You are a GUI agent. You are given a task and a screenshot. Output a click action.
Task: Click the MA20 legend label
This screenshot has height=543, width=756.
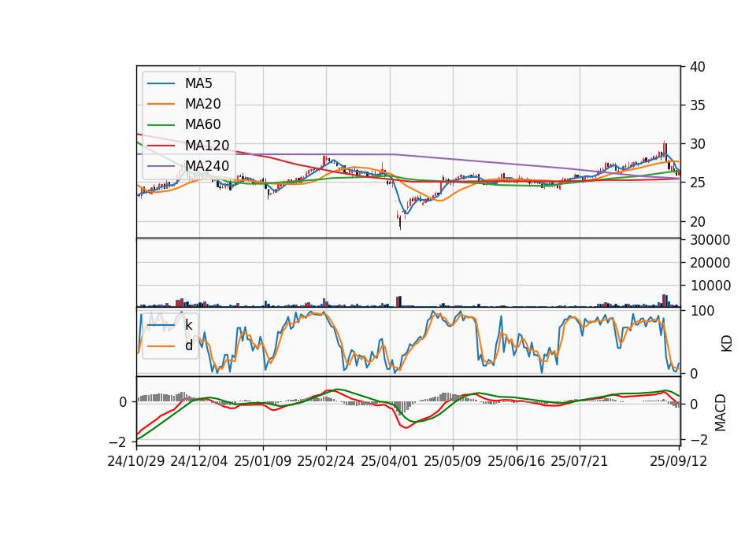202,104
